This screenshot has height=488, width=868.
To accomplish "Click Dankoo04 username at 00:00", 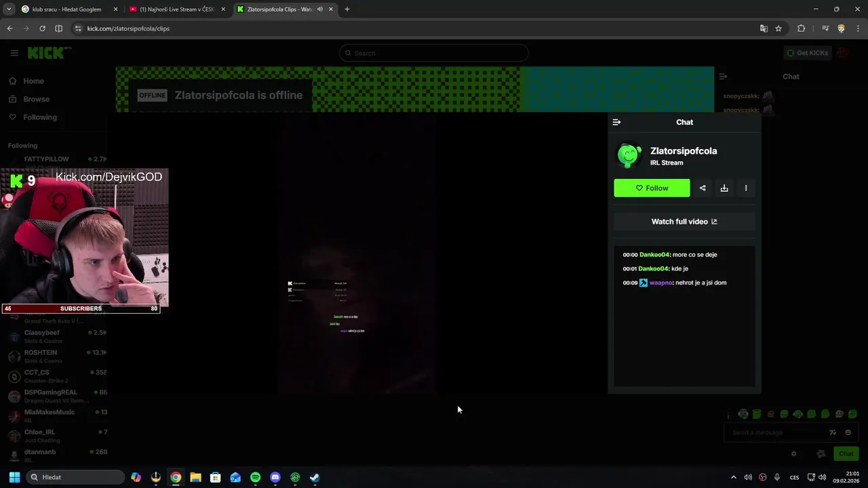I will 654,255.
